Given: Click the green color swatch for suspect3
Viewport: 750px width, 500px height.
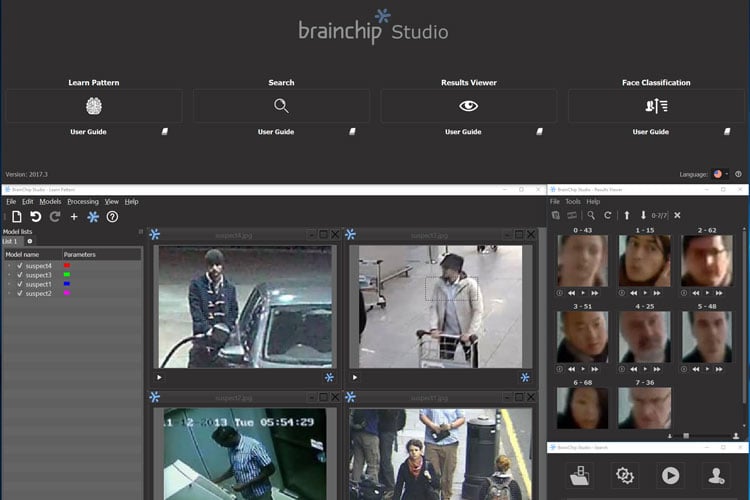Looking at the screenshot, I should pos(67,274).
